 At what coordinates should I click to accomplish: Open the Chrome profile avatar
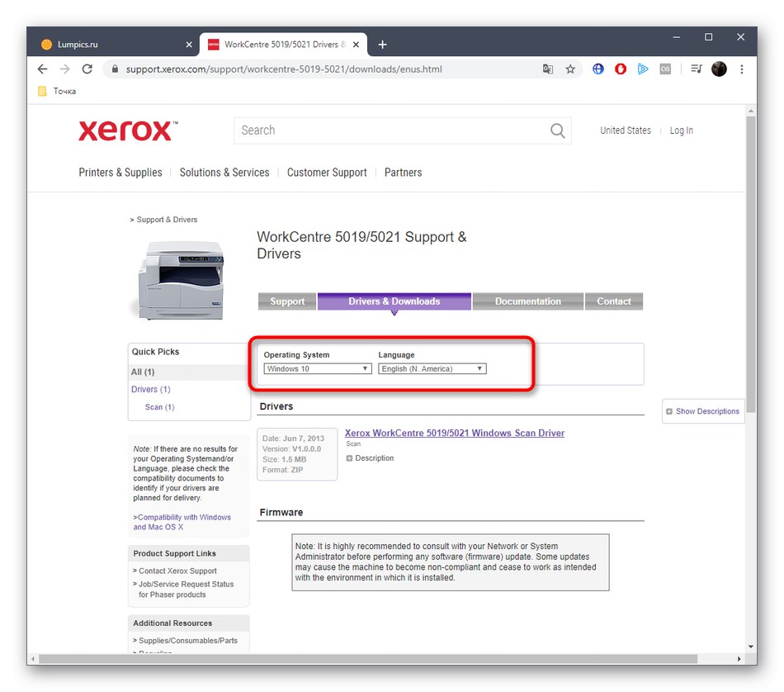click(719, 69)
